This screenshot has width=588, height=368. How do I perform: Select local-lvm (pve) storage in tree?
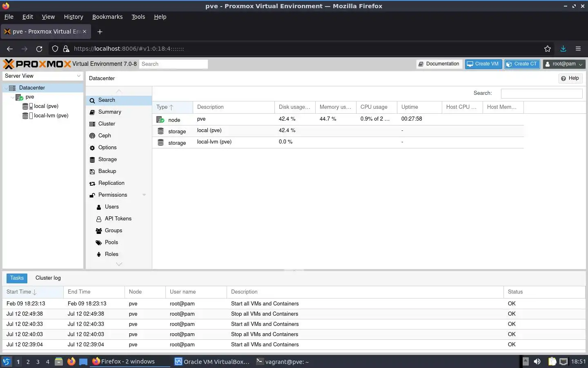(51, 116)
